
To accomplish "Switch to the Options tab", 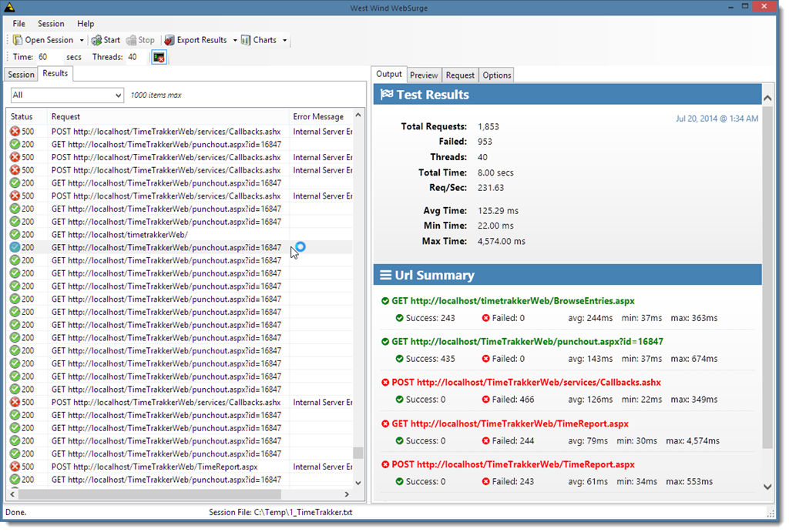I will 497,75.
